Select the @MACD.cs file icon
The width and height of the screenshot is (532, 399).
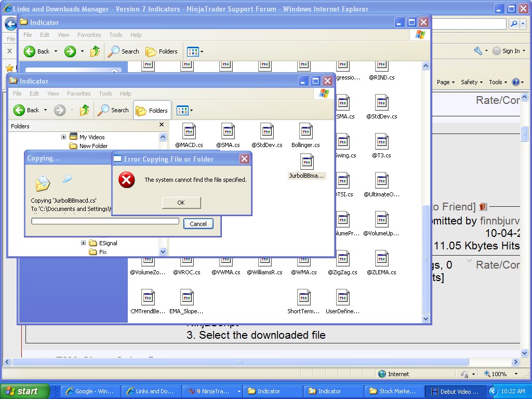[189, 136]
